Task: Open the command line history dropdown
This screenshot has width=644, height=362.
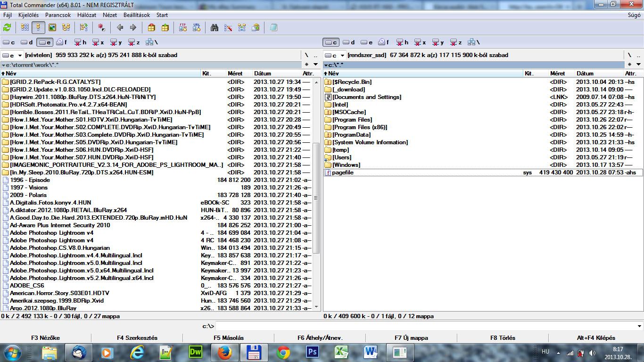Action: click(x=639, y=326)
